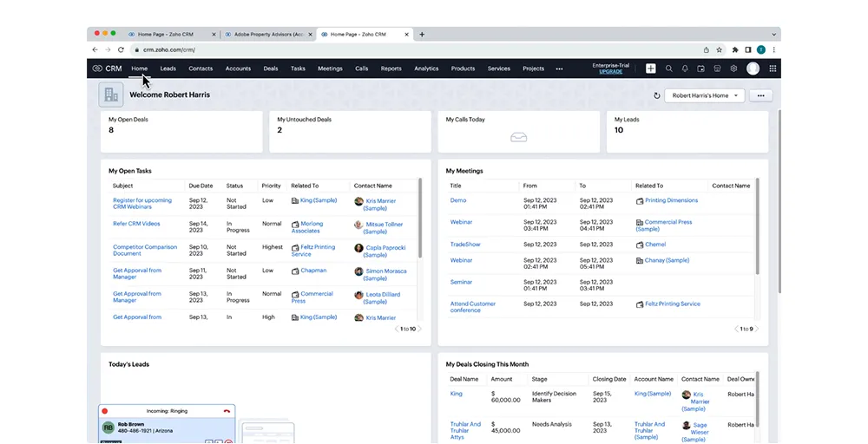
Task: Open task Register for upcoming CRM Webinars
Action: [142, 204]
